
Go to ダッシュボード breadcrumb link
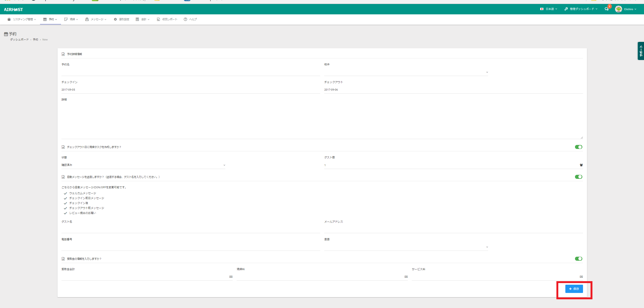[x=19, y=40]
